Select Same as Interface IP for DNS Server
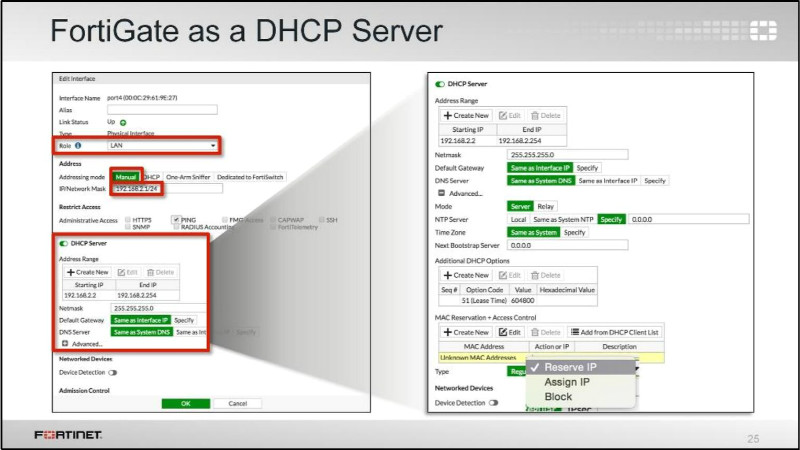800x450 pixels. point(608,181)
